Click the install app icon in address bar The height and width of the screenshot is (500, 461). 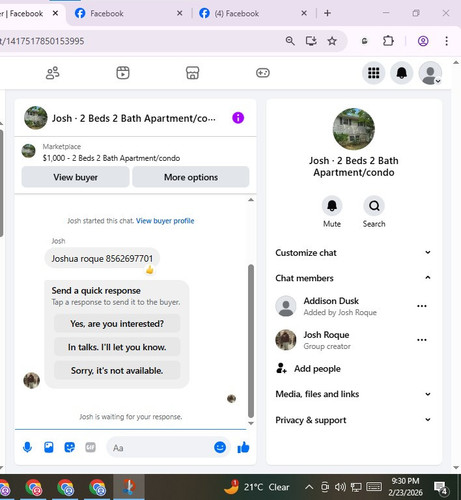(x=311, y=41)
